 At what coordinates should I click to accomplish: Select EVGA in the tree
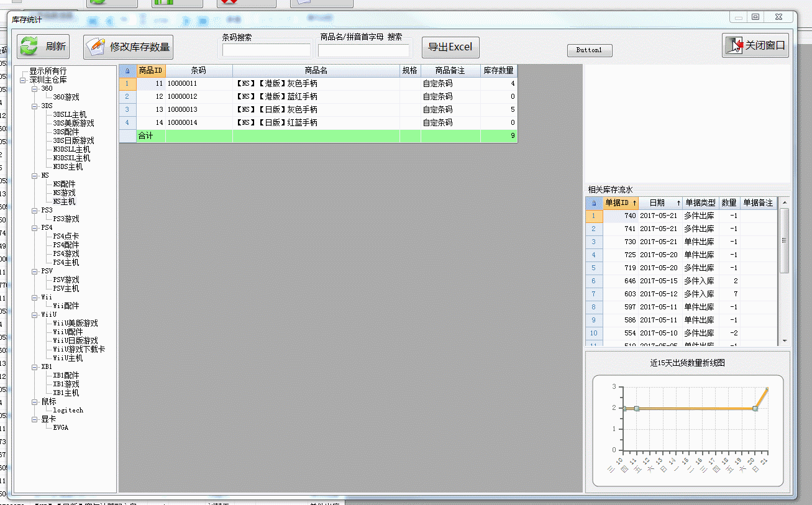[60, 428]
